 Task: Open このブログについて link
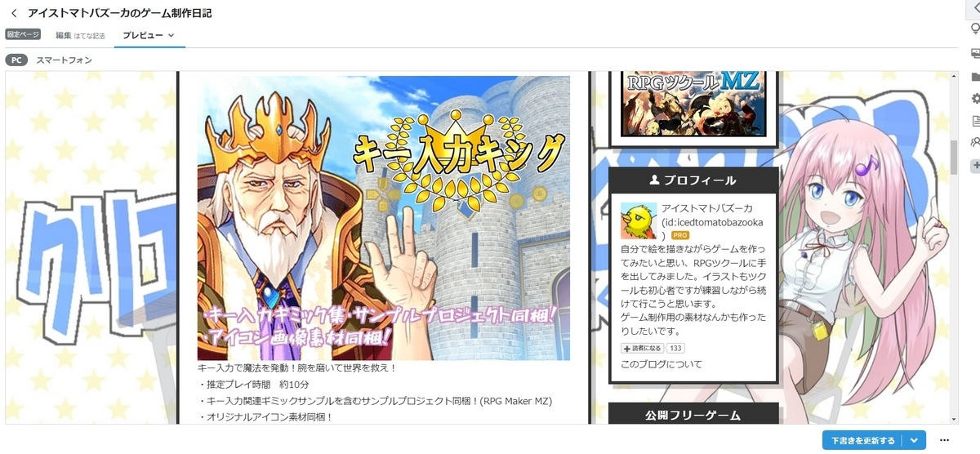(661, 364)
